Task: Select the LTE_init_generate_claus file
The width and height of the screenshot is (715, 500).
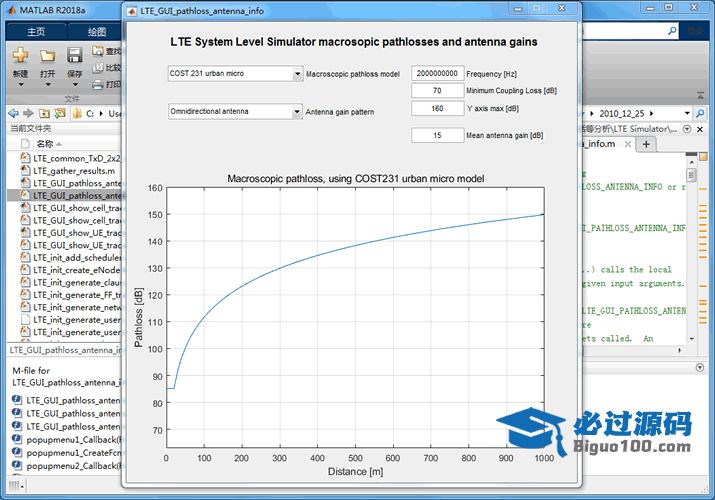Action: pyautogui.click(x=70, y=283)
